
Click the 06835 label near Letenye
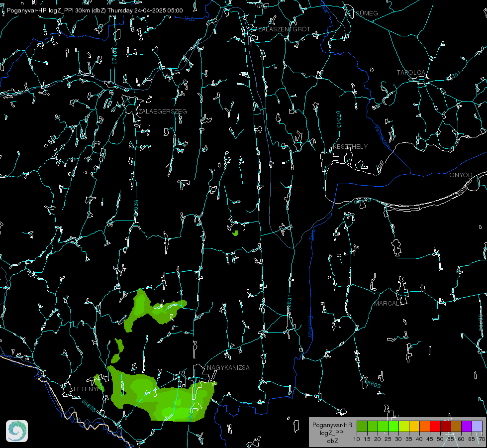click(x=89, y=406)
